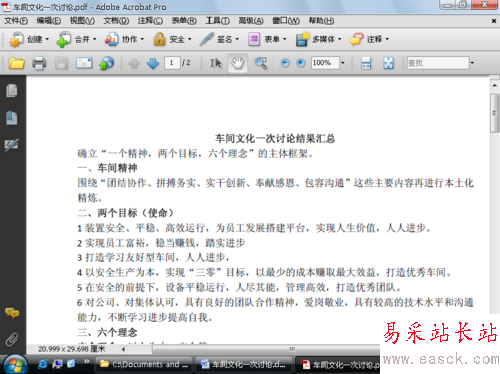The width and height of the screenshot is (500, 374).
Task: Open the 视图(V) menu
Action: pyautogui.click(x=82, y=21)
